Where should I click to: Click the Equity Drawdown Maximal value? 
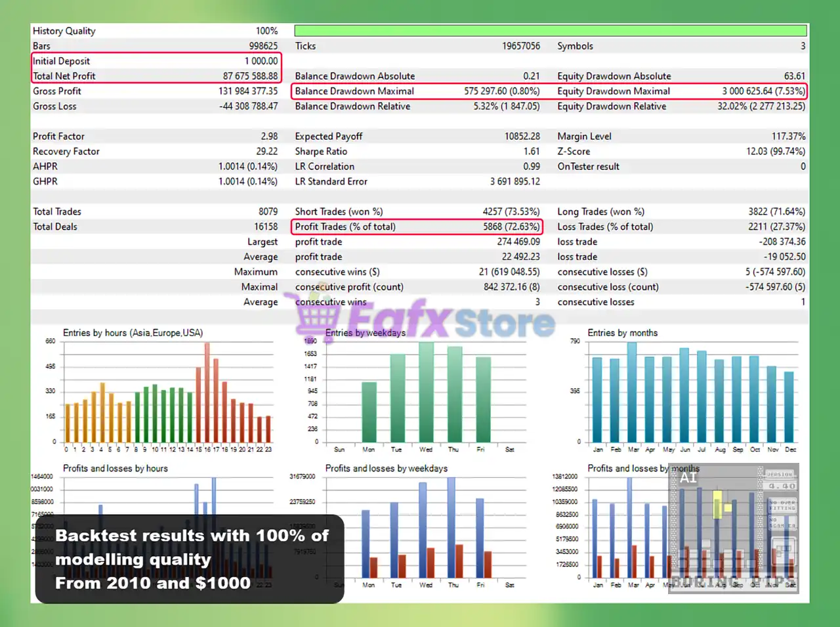pos(763,91)
